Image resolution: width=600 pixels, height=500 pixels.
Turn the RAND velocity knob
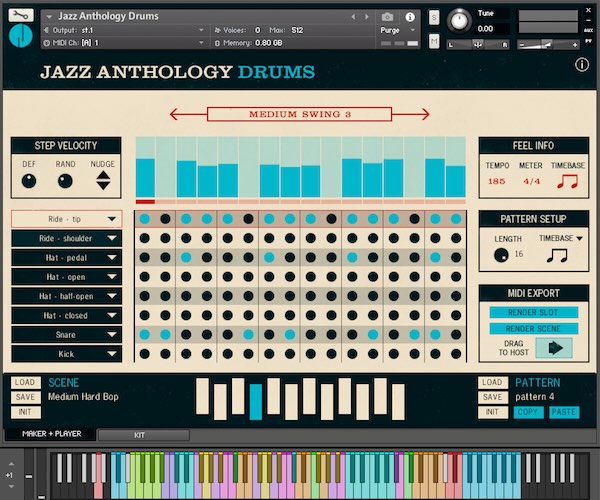click(x=65, y=181)
